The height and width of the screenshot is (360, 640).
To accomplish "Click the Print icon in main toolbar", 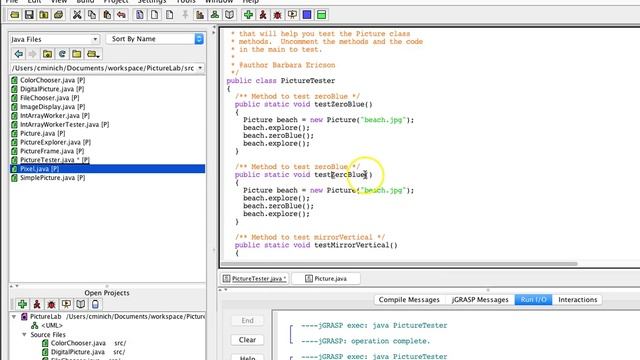I will tap(58, 15).
